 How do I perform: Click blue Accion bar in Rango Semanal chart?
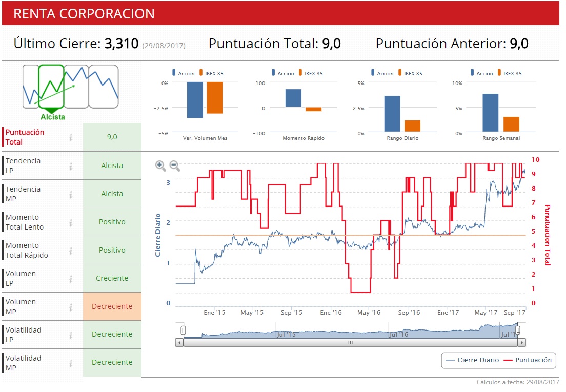coord(491,113)
